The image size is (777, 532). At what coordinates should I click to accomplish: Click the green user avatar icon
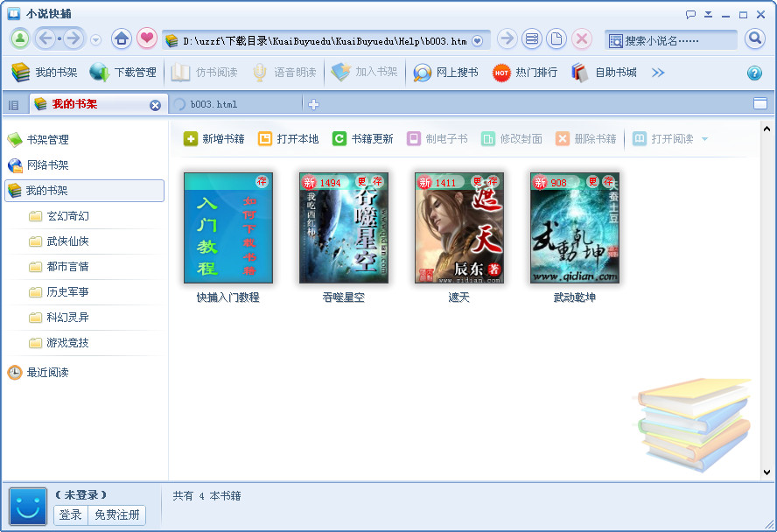[20, 38]
